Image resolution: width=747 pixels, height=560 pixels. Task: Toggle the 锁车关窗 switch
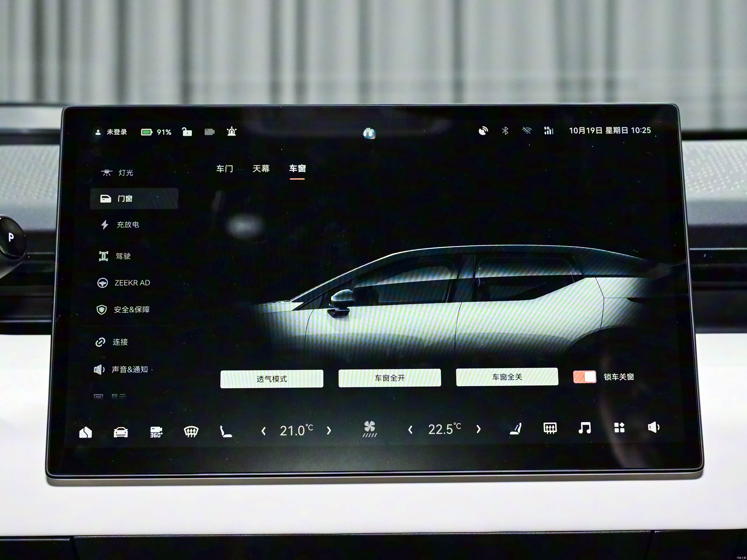point(585,377)
